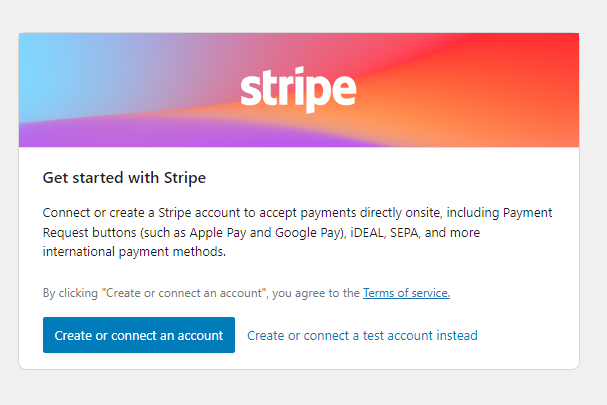The height and width of the screenshot is (405, 607).
Task: Click the Get started with Stripe heading
Action: 124,178
